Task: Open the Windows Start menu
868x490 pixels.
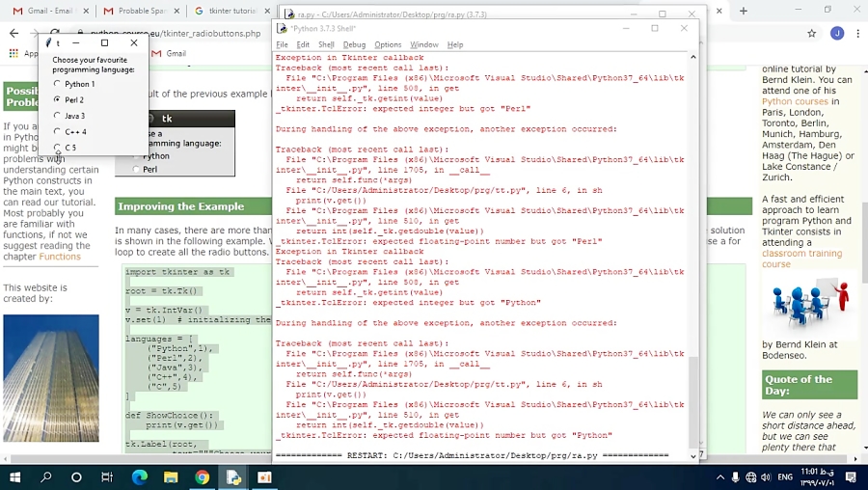Action: tap(14, 476)
